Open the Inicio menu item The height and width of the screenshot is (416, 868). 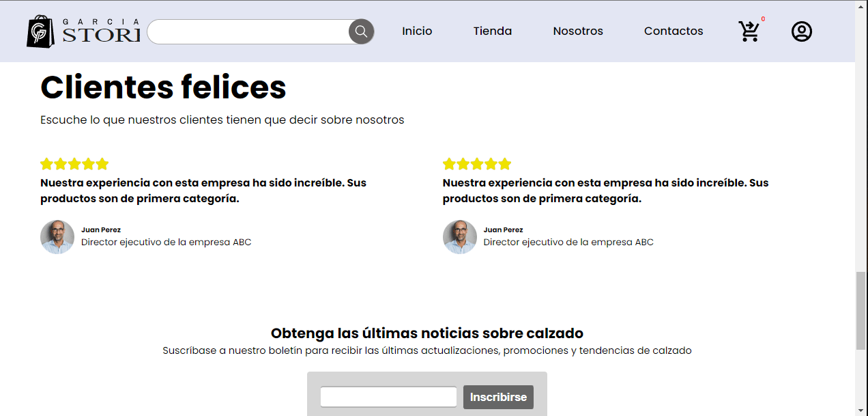(417, 31)
